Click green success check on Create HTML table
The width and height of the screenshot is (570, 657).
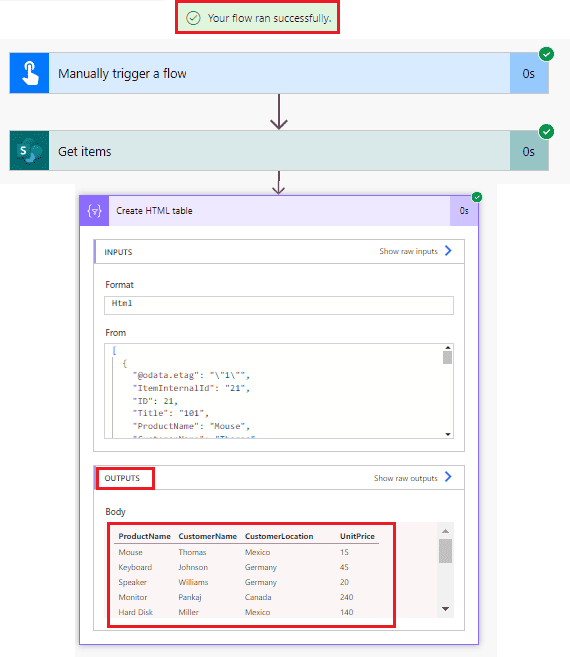[x=477, y=197]
